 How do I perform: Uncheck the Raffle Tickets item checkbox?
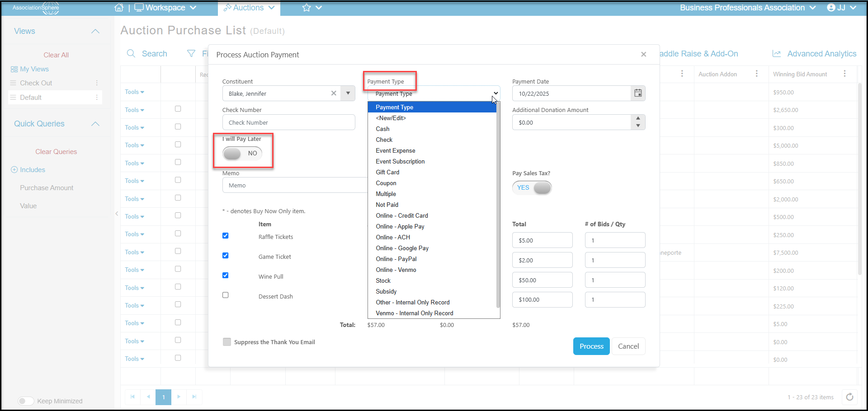pyautogui.click(x=226, y=236)
